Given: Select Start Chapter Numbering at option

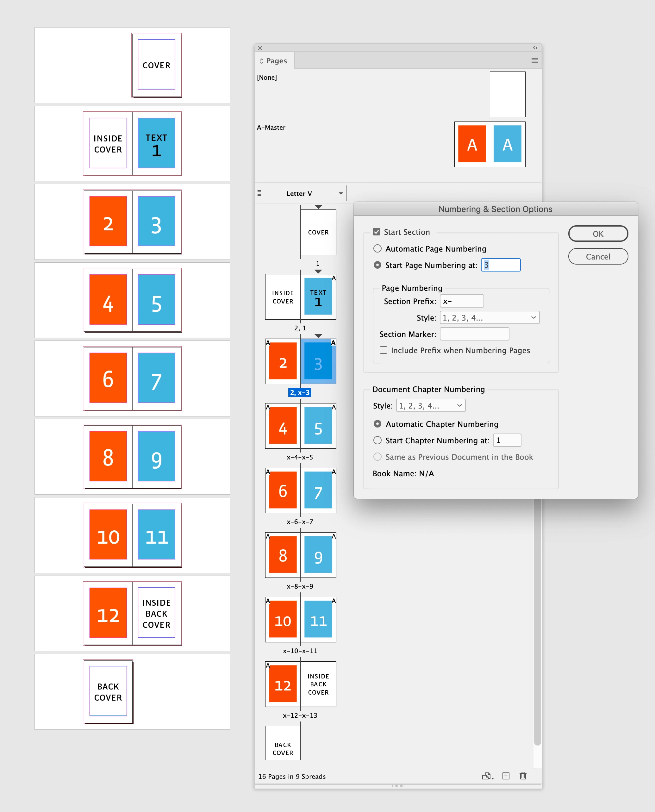Looking at the screenshot, I should click(x=377, y=440).
